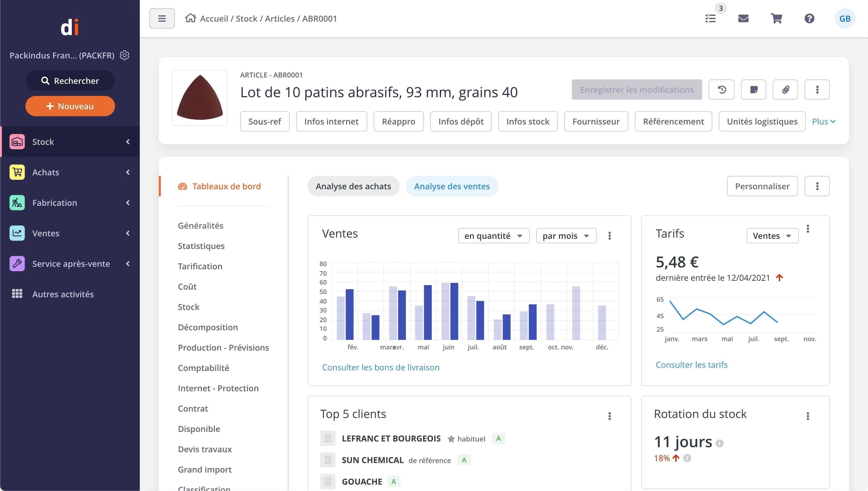Open the 'en quantité' dropdown

[494, 236]
